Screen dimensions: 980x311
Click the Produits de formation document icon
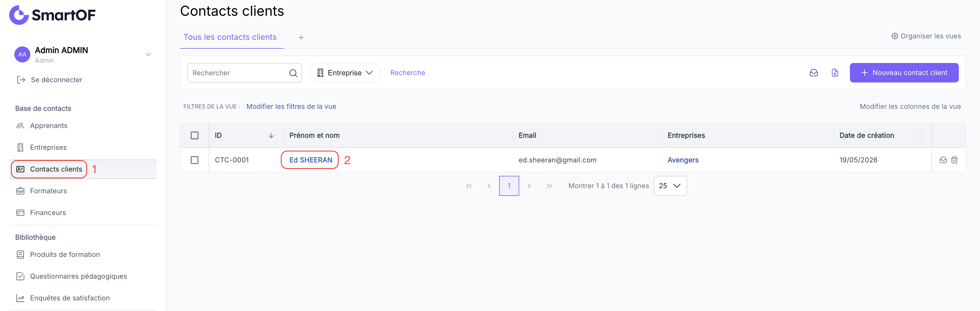coord(20,254)
